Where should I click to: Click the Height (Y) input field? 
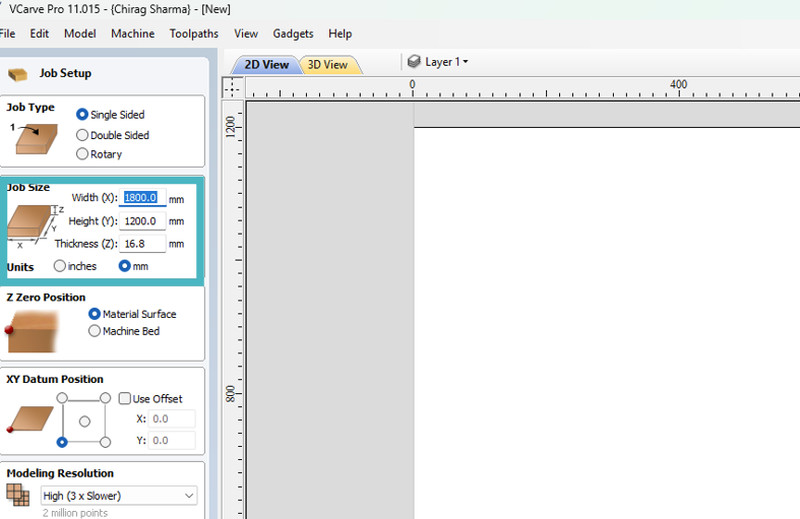(x=142, y=221)
